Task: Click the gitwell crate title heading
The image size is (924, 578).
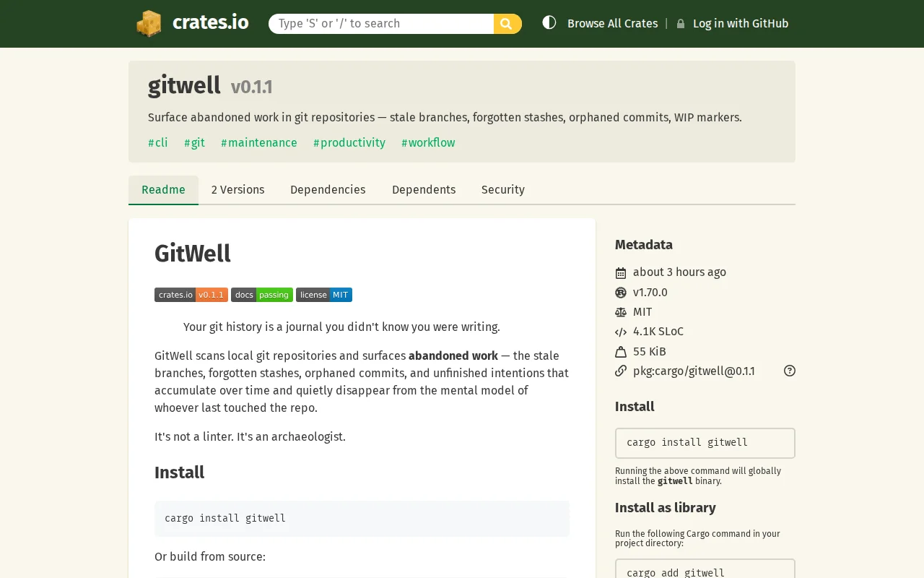Action: pyautogui.click(x=184, y=85)
